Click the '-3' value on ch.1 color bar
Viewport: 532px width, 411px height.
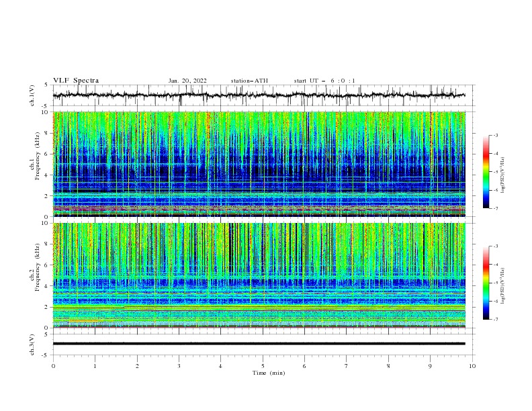click(495, 135)
